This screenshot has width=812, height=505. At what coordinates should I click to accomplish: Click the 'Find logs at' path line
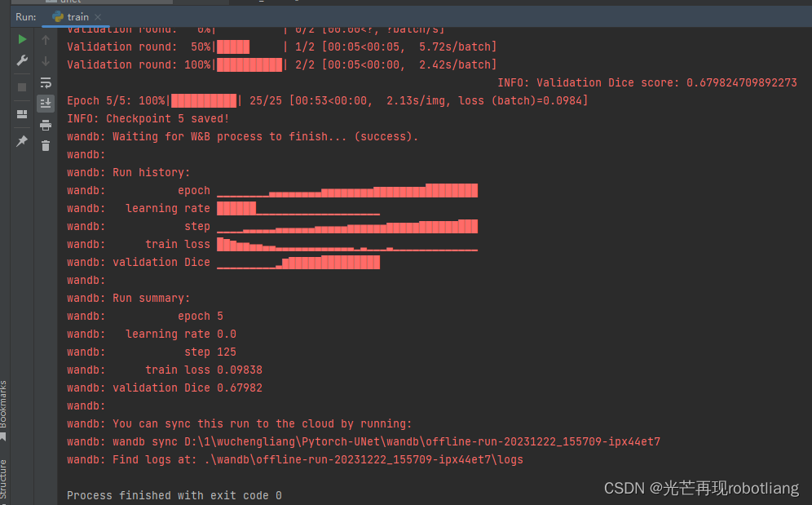pyautogui.click(x=294, y=460)
